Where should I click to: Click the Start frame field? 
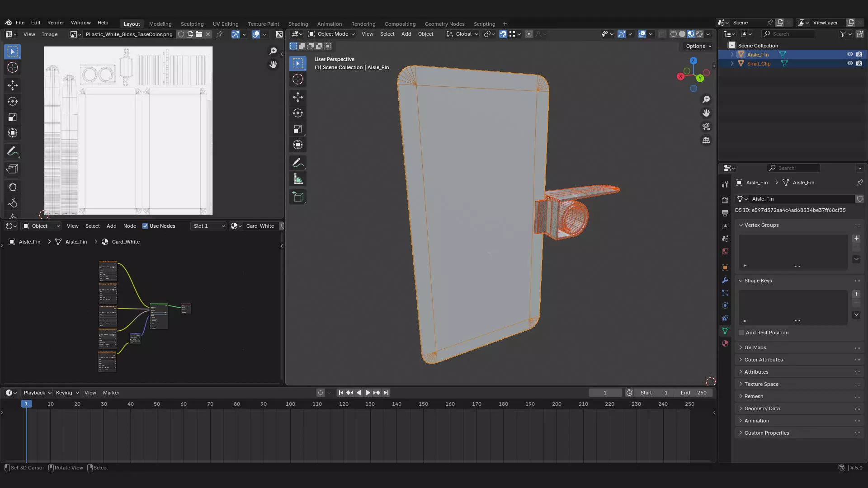click(x=654, y=393)
